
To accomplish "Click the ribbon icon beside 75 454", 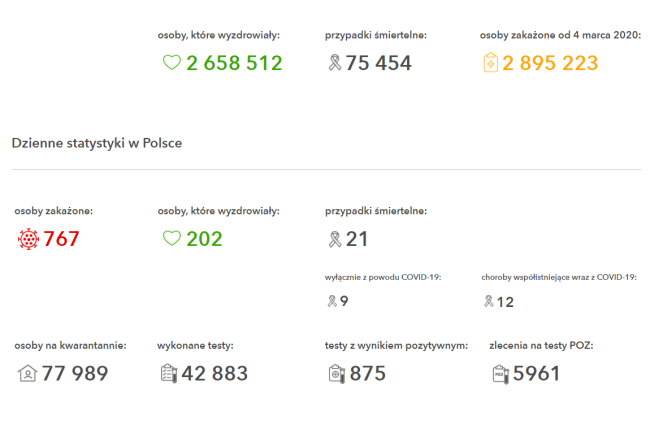I will (x=334, y=63).
